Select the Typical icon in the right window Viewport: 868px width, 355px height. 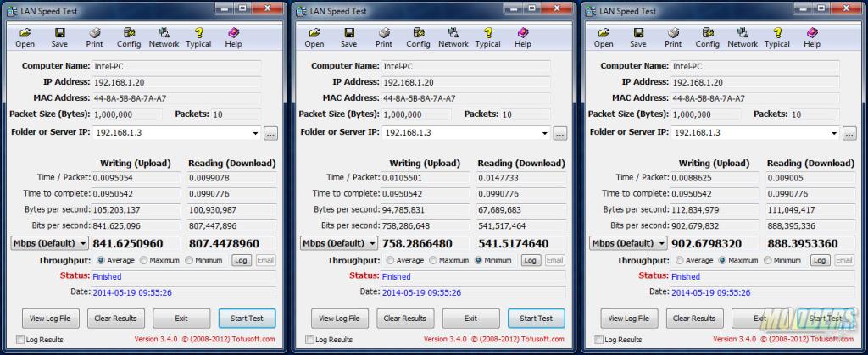(x=777, y=37)
